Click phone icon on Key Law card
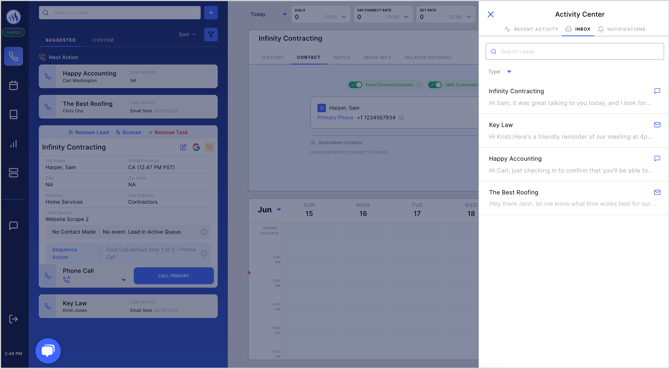This screenshot has width=670, height=369. coord(48,306)
